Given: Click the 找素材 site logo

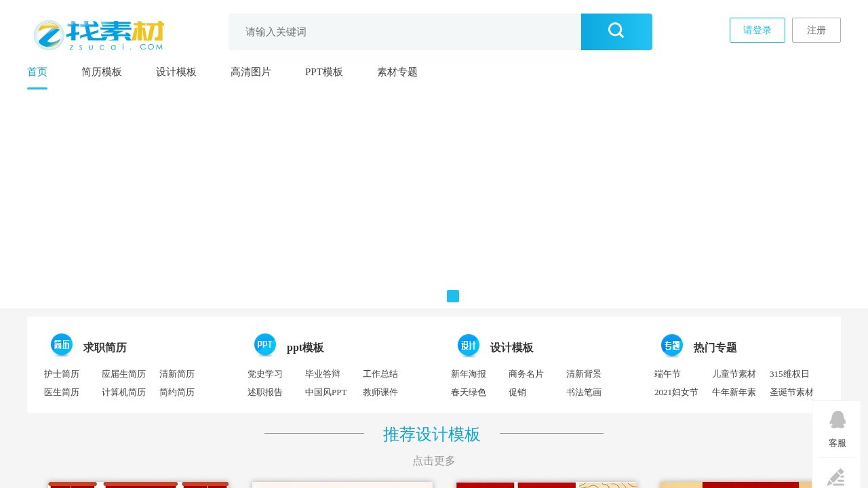Looking at the screenshot, I should pyautogui.click(x=98, y=34).
